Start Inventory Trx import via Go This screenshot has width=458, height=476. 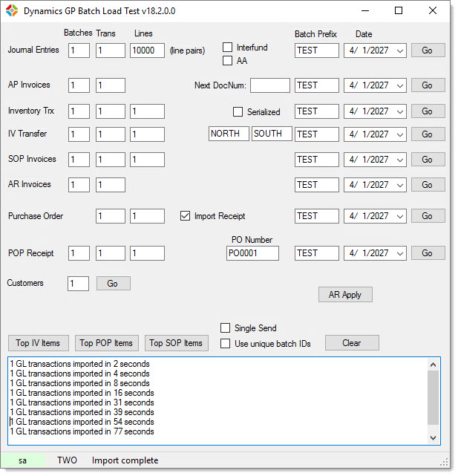tap(428, 111)
